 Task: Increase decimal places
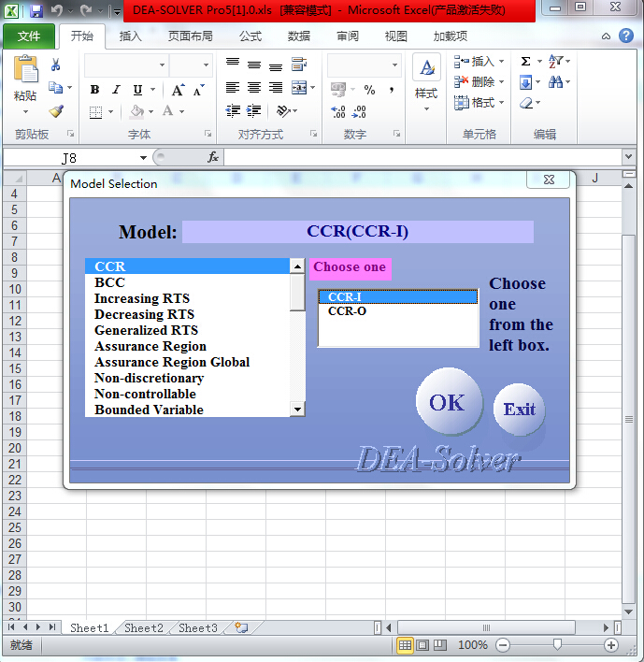pyautogui.click(x=338, y=112)
